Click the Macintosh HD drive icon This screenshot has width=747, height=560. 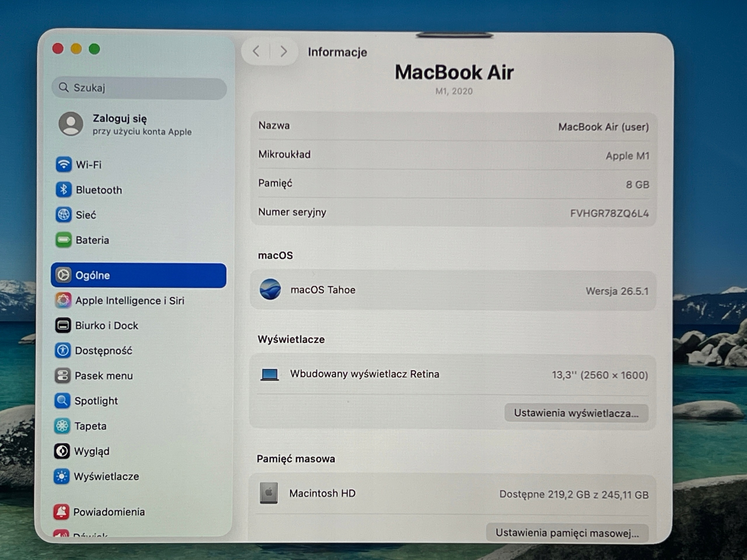pyautogui.click(x=269, y=493)
